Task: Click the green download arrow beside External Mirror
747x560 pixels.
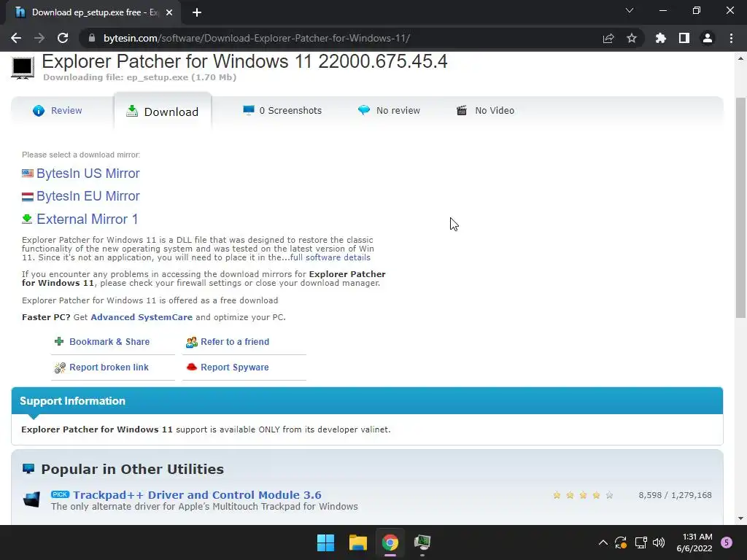Action: (27, 219)
